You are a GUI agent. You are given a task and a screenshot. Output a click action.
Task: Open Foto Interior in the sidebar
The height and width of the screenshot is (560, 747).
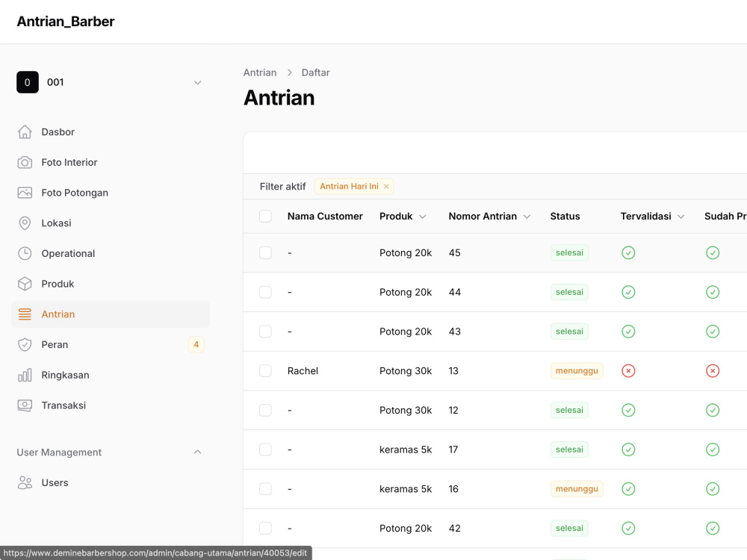click(x=111, y=162)
